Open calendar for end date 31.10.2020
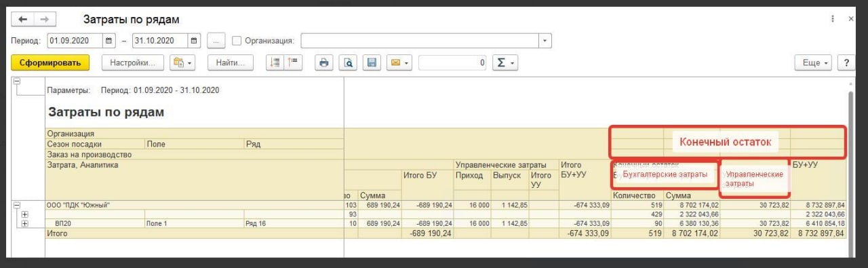 pos(195,41)
